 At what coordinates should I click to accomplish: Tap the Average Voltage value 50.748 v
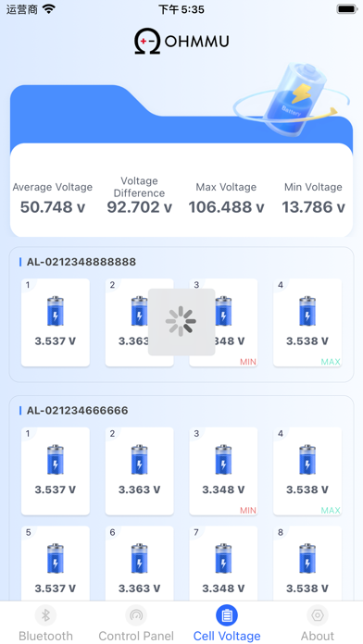(x=53, y=207)
